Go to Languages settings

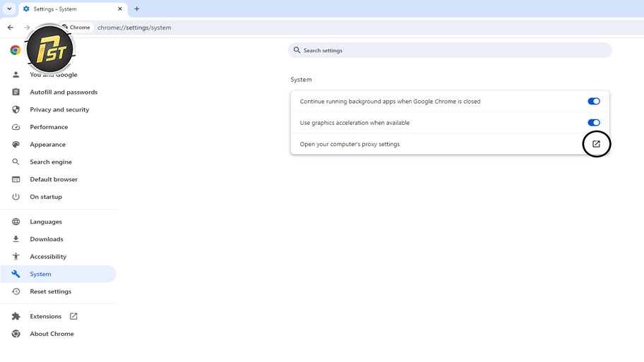point(46,222)
